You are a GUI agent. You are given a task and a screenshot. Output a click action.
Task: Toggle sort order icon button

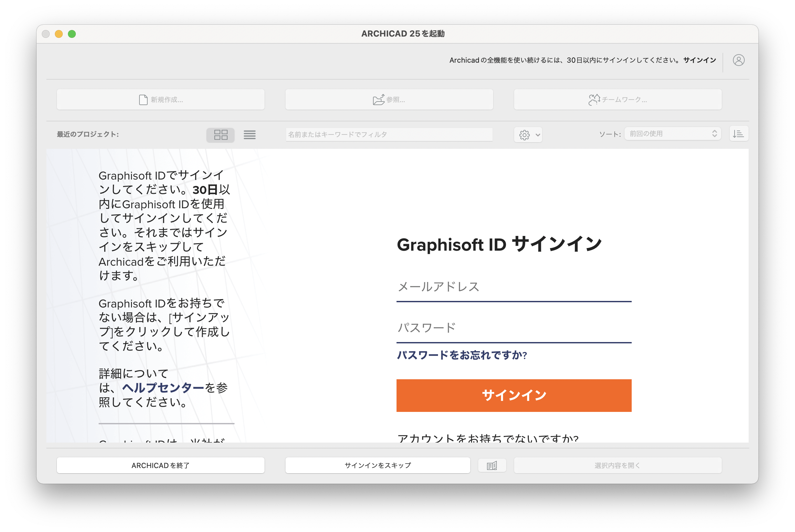[738, 134]
